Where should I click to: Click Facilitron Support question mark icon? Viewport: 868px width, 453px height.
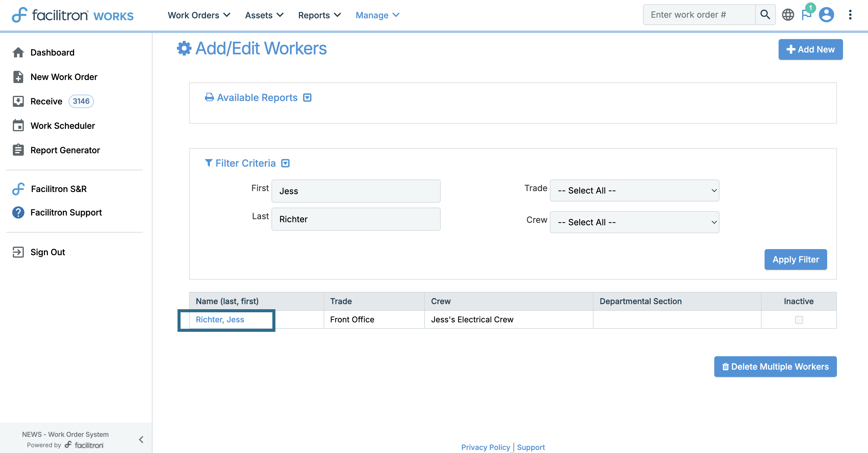tap(18, 212)
